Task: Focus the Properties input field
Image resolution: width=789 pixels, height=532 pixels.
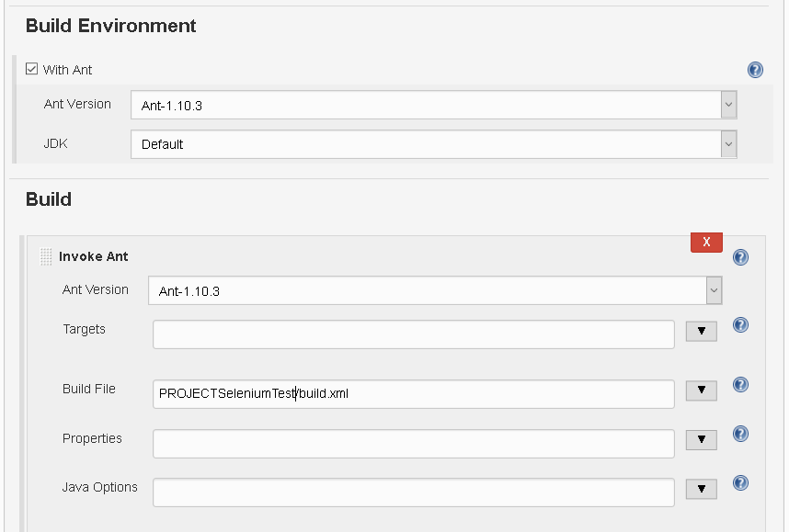Action: point(413,444)
